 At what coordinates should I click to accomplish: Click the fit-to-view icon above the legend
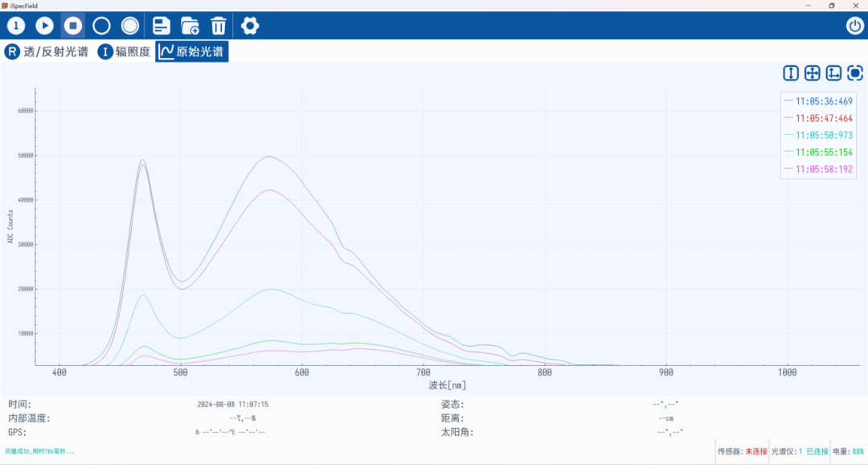[855, 73]
